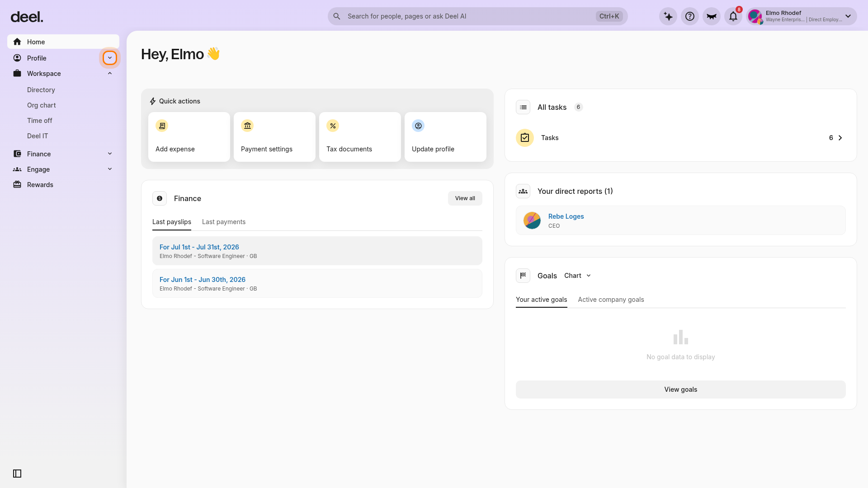Click the Payment settings quick action label
868x488 pixels.
coord(267,149)
